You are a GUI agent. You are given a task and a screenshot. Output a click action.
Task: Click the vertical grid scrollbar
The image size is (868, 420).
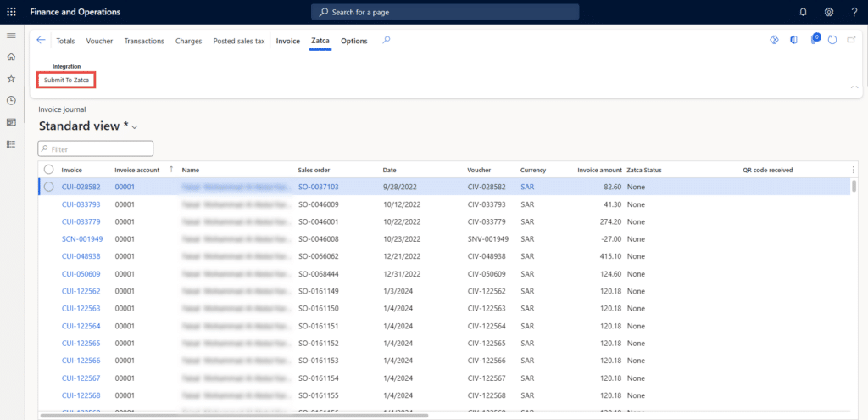[x=856, y=186]
